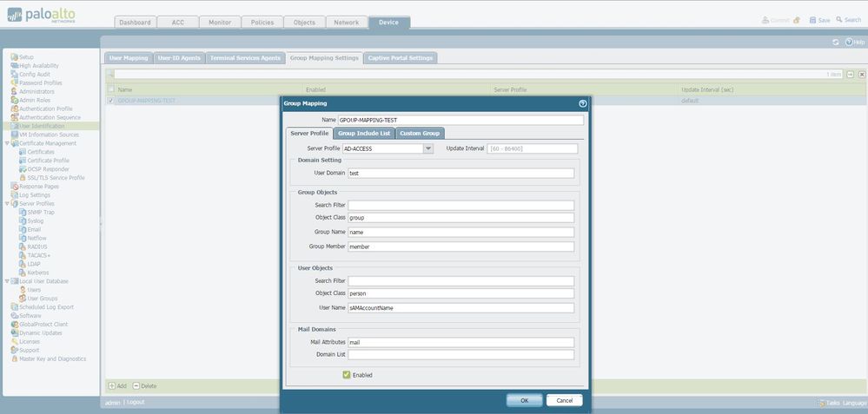Collapse the Server Profiles tree node
The image size is (868, 414).
pos(7,203)
